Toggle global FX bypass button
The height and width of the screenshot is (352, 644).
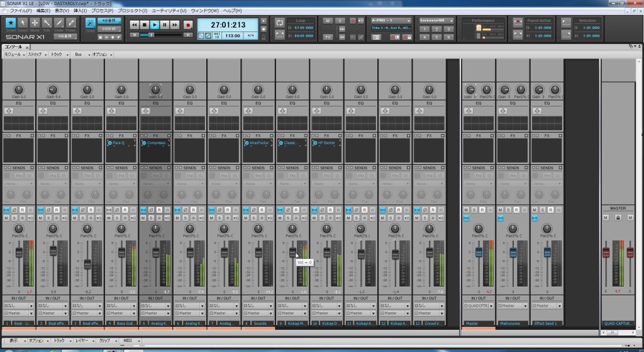click(327, 37)
